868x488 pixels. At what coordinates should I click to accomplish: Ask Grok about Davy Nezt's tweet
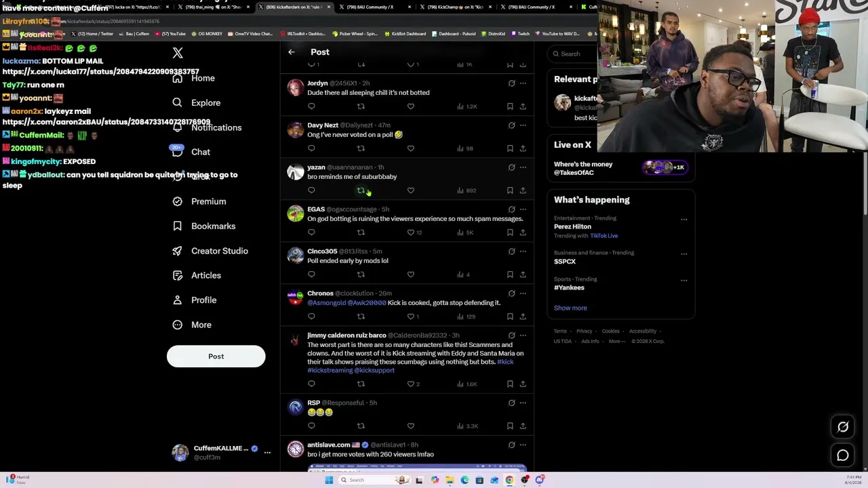[511, 125]
